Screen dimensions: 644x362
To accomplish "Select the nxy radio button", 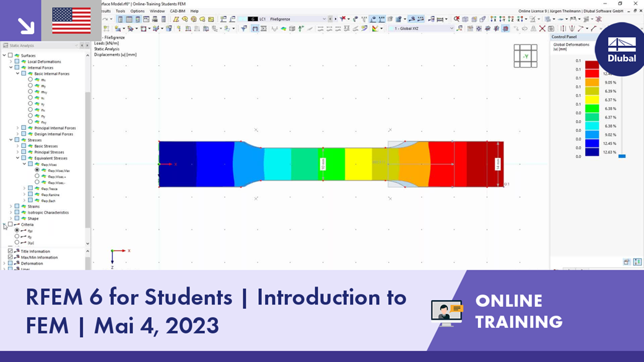I will [x=30, y=122].
